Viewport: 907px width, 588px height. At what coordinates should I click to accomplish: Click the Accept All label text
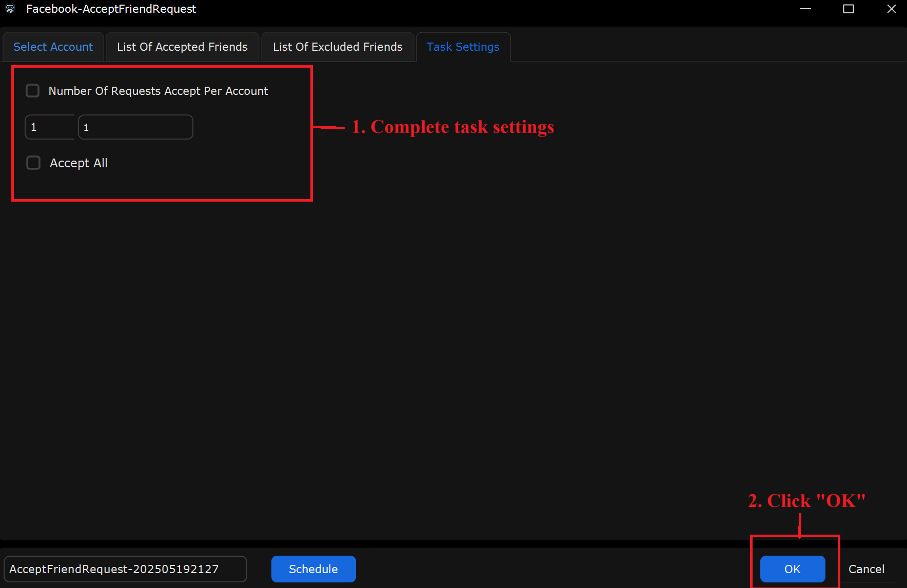(78, 163)
